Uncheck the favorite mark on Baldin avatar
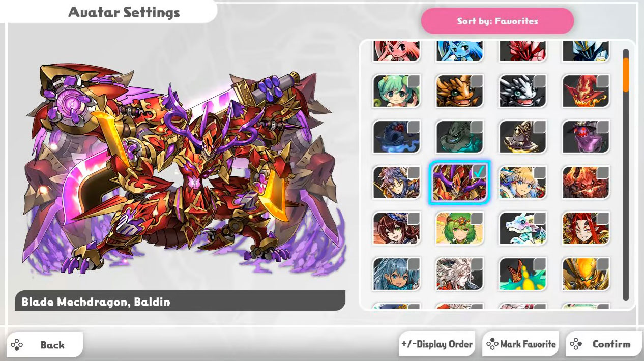 479,172
